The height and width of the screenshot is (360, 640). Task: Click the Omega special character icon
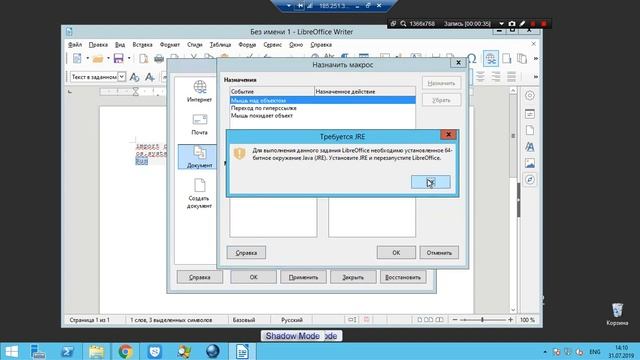(x=472, y=58)
